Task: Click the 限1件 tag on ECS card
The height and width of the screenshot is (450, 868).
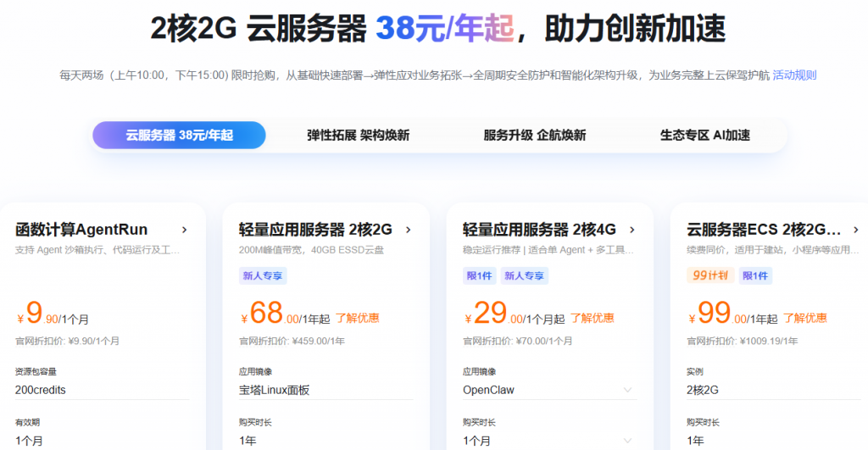Action: click(755, 275)
